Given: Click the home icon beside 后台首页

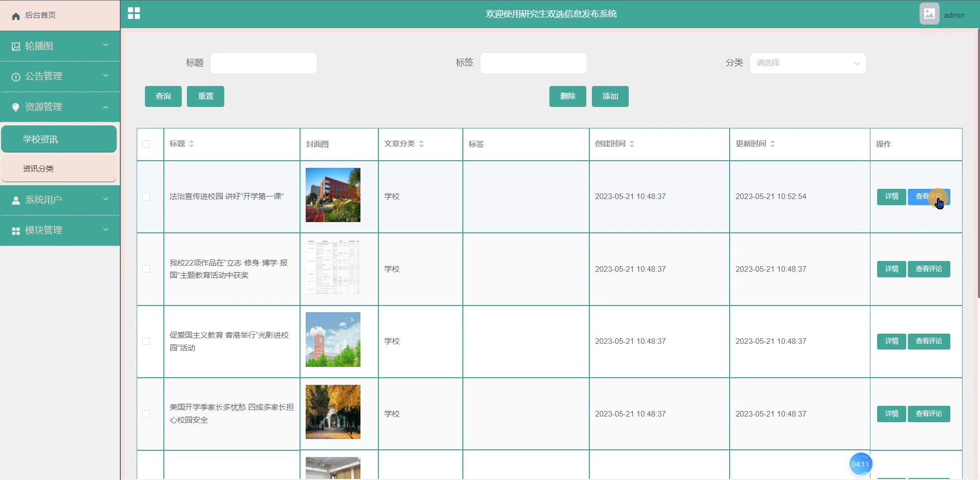Looking at the screenshot, I should (16, 16).
